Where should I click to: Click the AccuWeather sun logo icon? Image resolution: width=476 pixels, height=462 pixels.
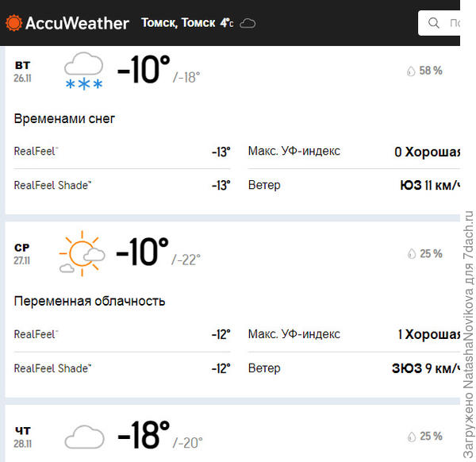pos(14,23)
